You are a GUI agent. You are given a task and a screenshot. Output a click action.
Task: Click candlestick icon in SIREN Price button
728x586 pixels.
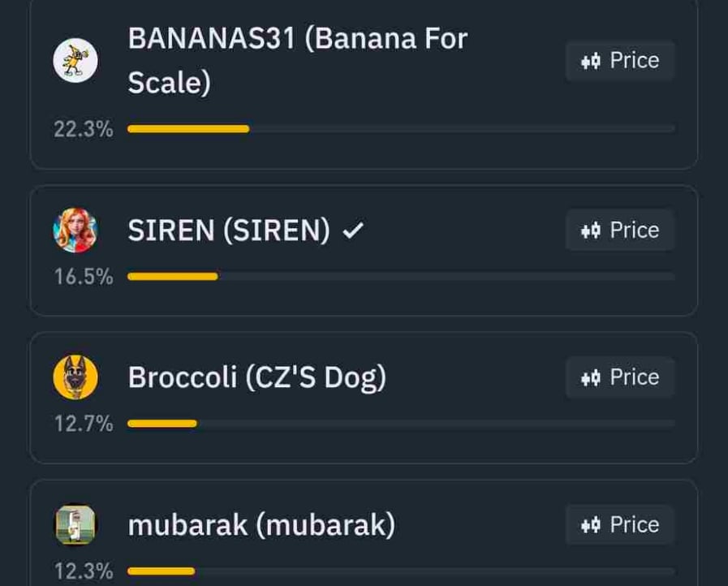[x=591, y=231]
